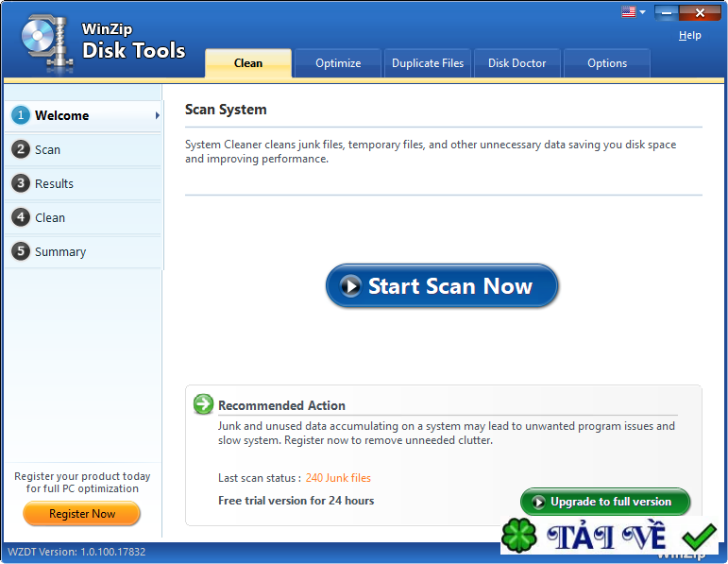Click the US flag icon
This screenshot has width=728, height=564.
coord(628,11)
